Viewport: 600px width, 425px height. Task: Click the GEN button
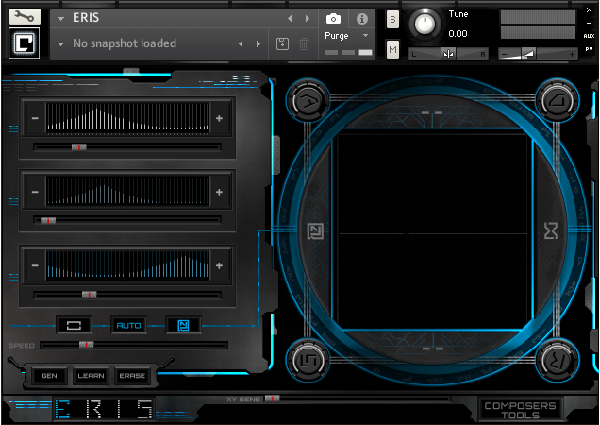(x=49, y=376)
